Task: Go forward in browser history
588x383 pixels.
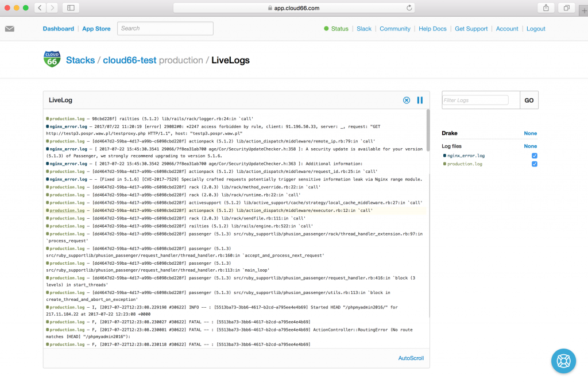Action: tap(52, 7)
